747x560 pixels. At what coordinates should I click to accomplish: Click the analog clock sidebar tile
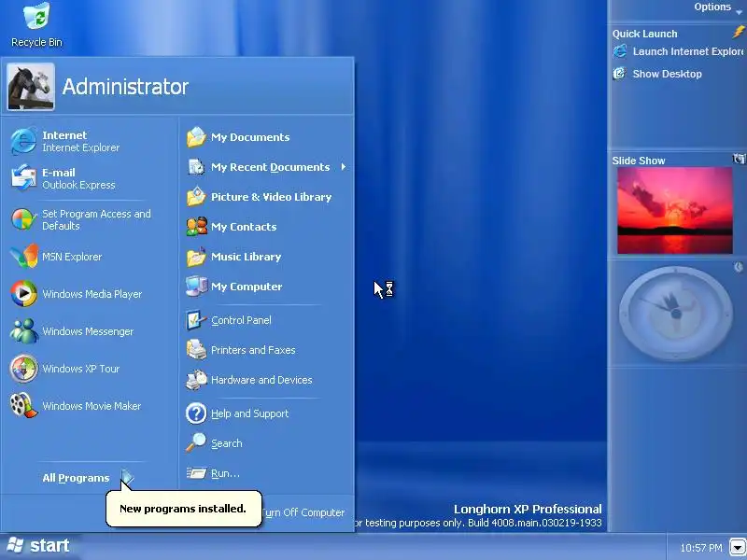pos(675,314)
